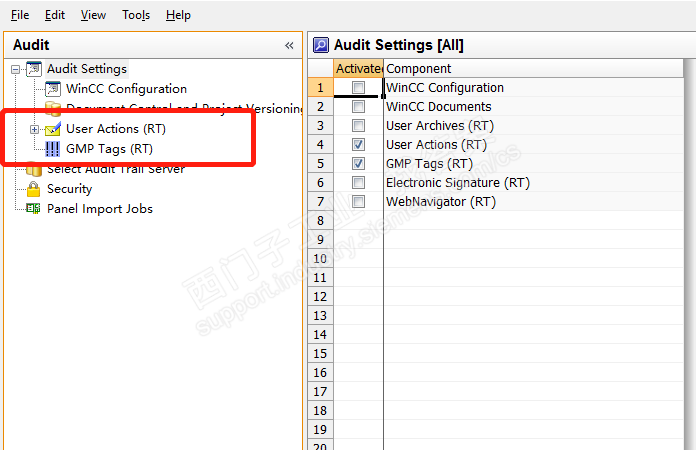This screenshot has height=450, width=696.
Task: Enable the WinCC Configuration checkbox
Action: click(x=358, y=88)
